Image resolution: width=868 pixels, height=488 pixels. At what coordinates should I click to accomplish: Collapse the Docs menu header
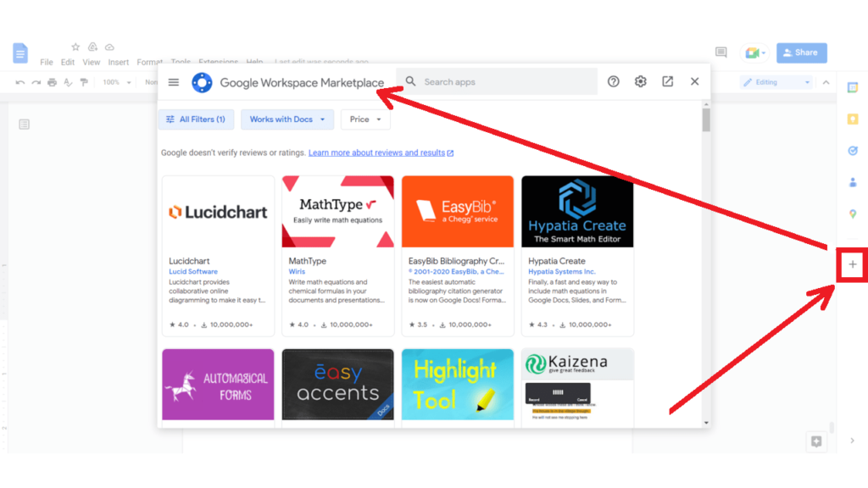826,82
